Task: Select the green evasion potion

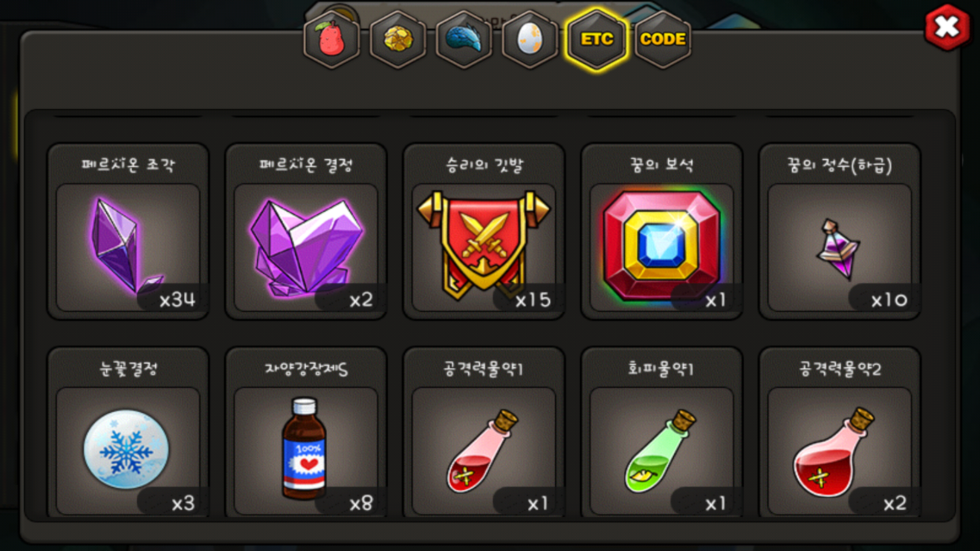Action: click(661, 451)
